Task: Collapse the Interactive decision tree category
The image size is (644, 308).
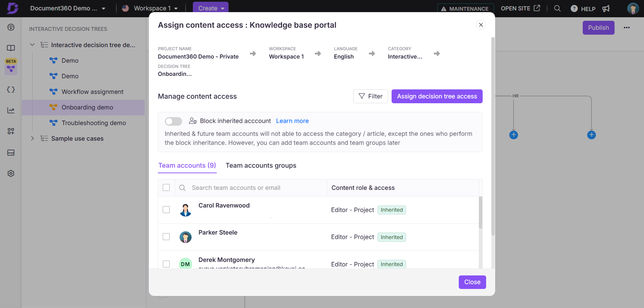Action: [x=32, y=45]
